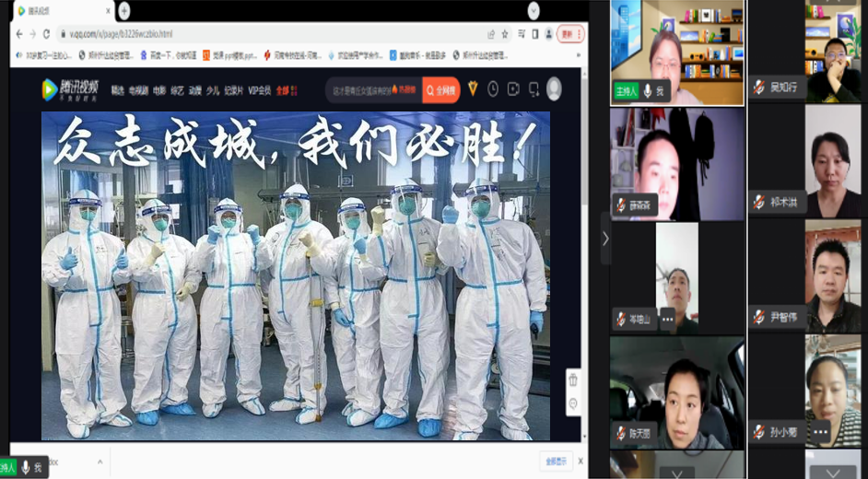This screenshot has width=868, height=479.
Task: Focus the Tencent Video search box
Action: (x=374, y=89)
